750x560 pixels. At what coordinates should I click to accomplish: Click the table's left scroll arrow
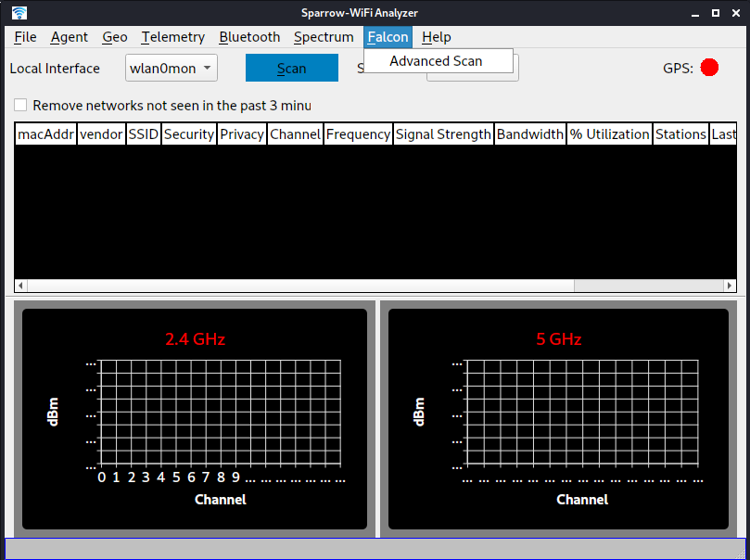click(x=20, y=286)
